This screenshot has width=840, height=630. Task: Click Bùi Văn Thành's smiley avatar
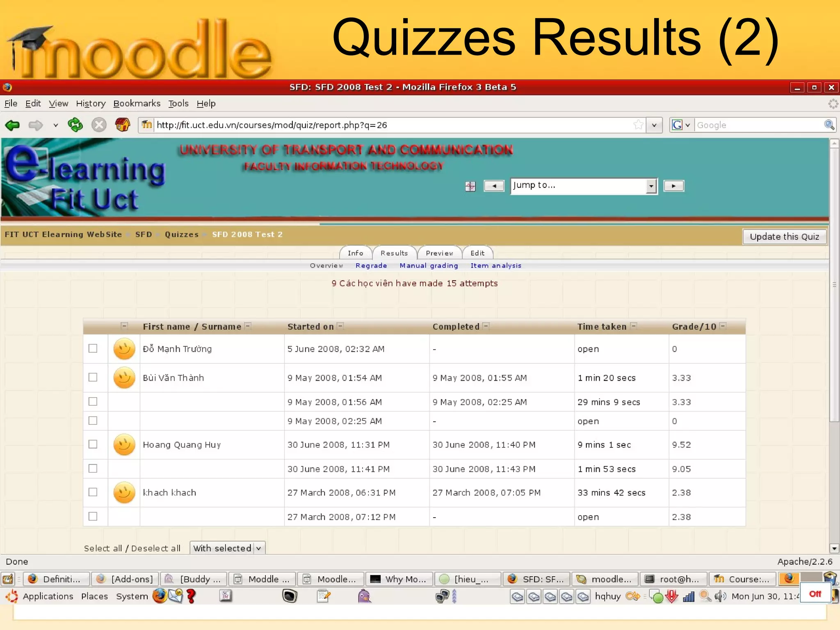124,377
